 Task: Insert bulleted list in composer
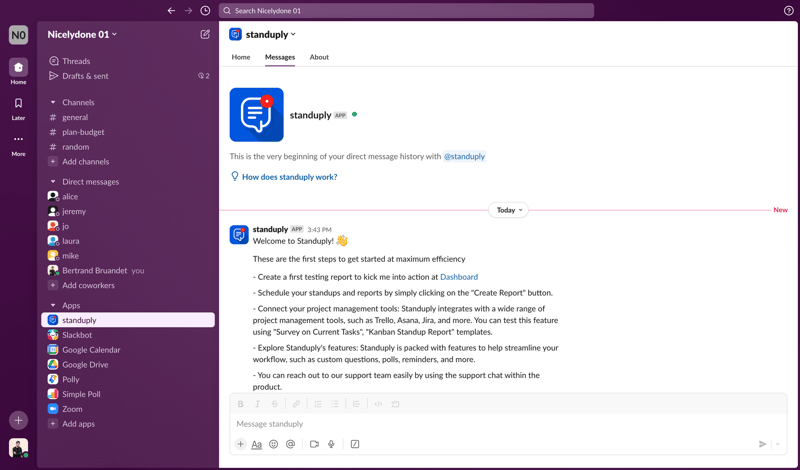335,404
